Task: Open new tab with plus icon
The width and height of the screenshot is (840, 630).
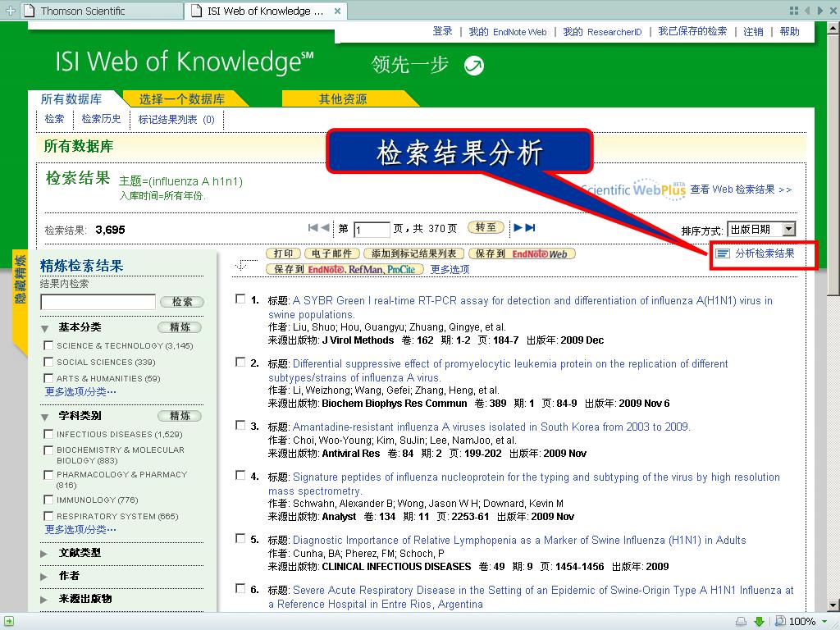Action: pos(10,10)
